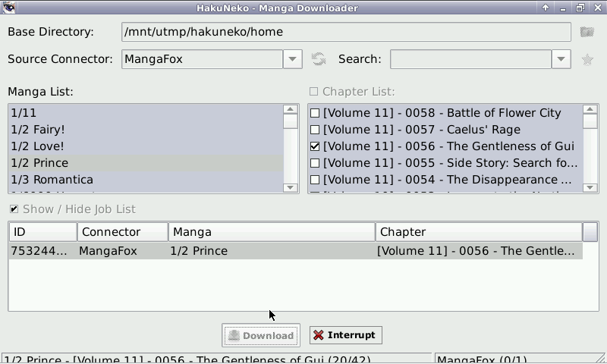Toggle the Chapter List select-all checkbox
Screen dimensions: 607x364
(313, 92)
